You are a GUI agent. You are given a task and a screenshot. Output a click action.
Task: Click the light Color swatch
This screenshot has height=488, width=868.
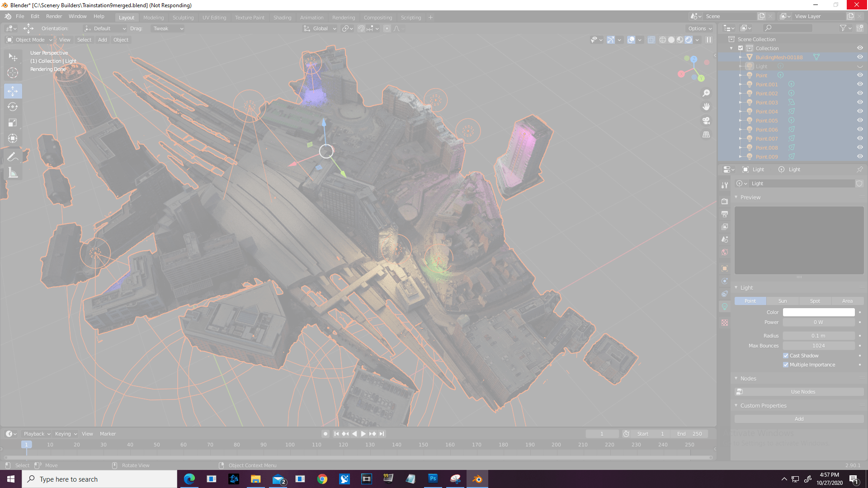click(818, 312)
